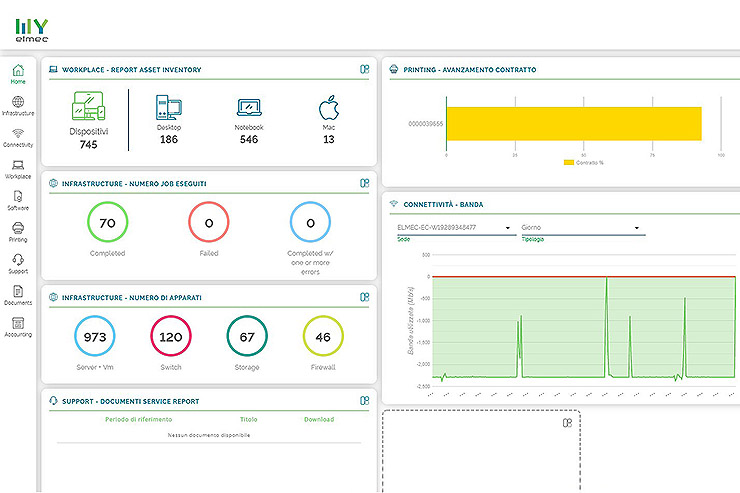Click the Failed jobs circle
Screen dimensions: 740x493
(x=209, y=223)
